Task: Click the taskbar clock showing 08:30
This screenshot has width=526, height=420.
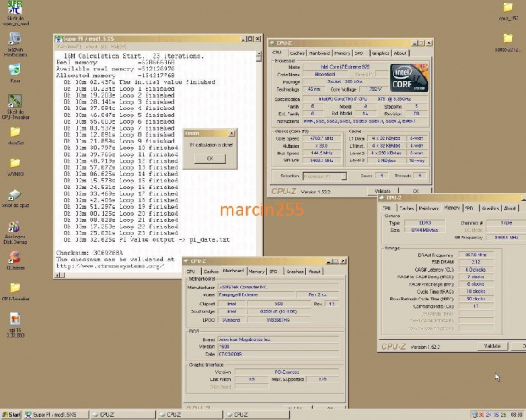Action: tap(516, 415)
